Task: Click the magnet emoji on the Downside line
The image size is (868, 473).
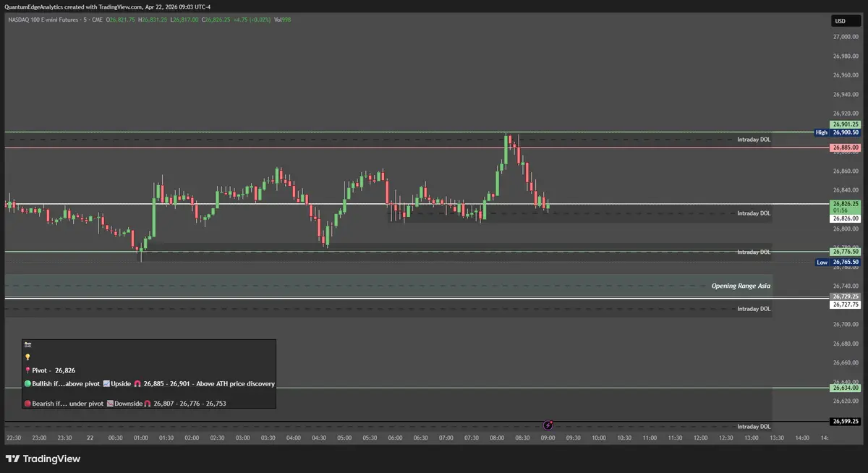Action: [x=147, y=404]
